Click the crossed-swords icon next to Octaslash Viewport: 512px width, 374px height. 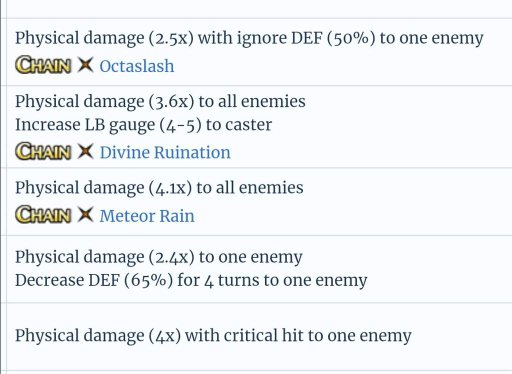pos(85,64)
